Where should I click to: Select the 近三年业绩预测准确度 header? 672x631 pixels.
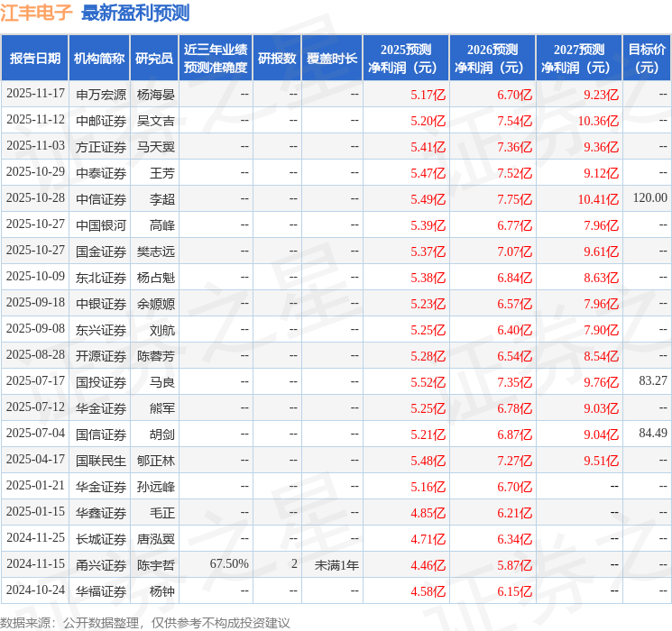(x=216, y=59)
